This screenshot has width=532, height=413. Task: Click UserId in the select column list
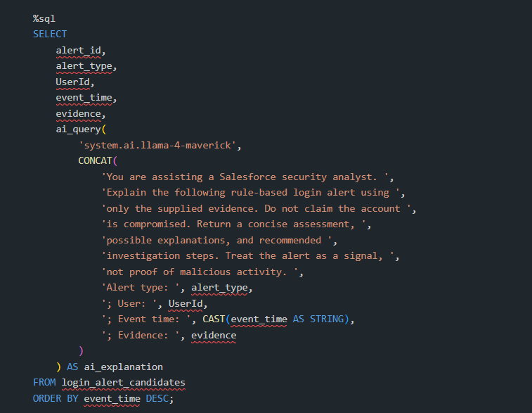[x=72, y=82]
